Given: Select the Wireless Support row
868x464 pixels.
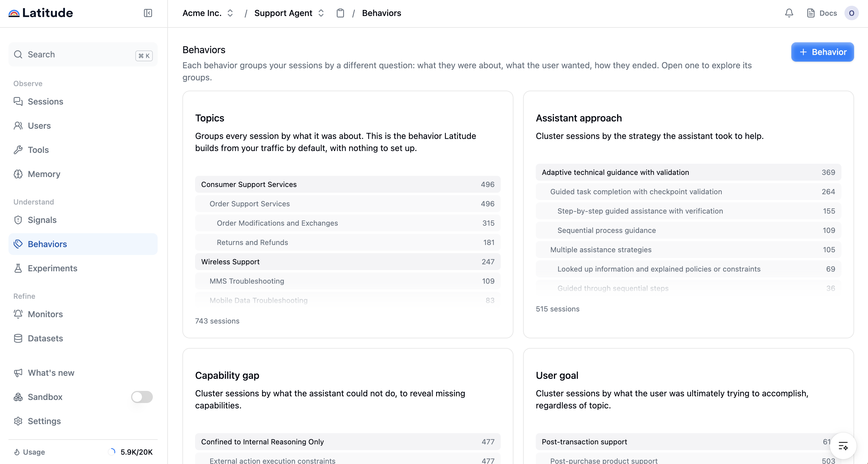Looking at the screenshot, I should click(348, 262).
